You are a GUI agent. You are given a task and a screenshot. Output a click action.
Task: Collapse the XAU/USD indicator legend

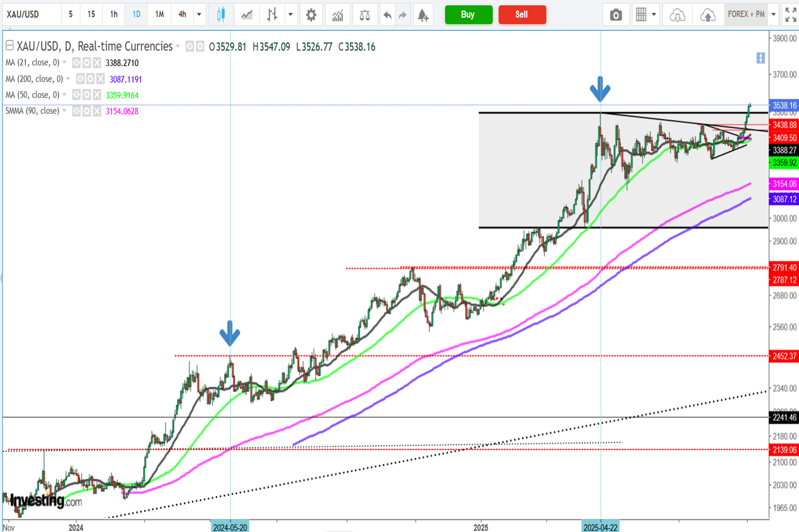coord(9,45)
